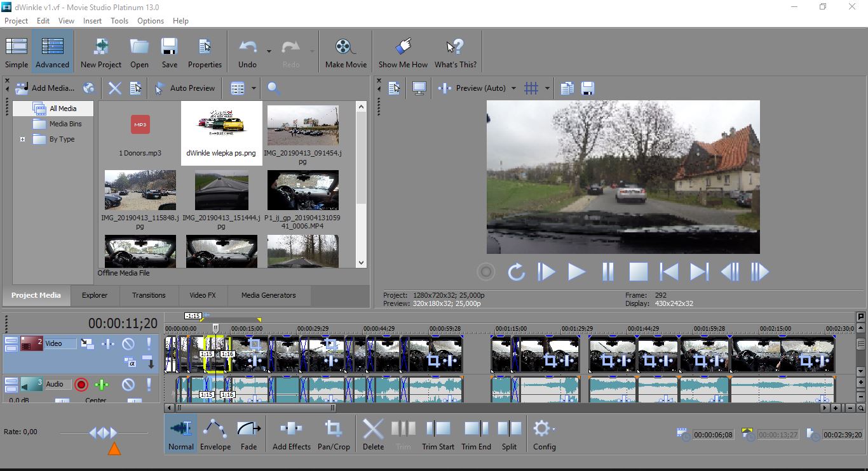Click the Play button in preview
This screenshot has height=471, width=868.
576,272
